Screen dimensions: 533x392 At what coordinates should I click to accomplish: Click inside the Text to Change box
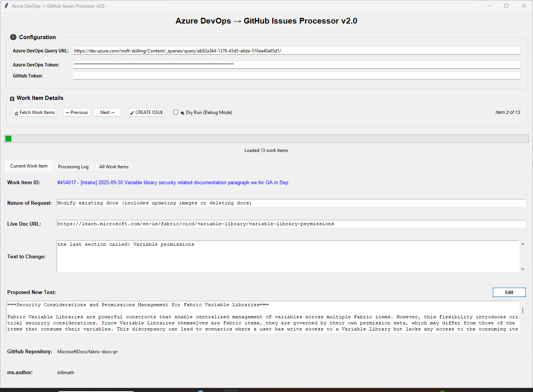pos(288,256)
